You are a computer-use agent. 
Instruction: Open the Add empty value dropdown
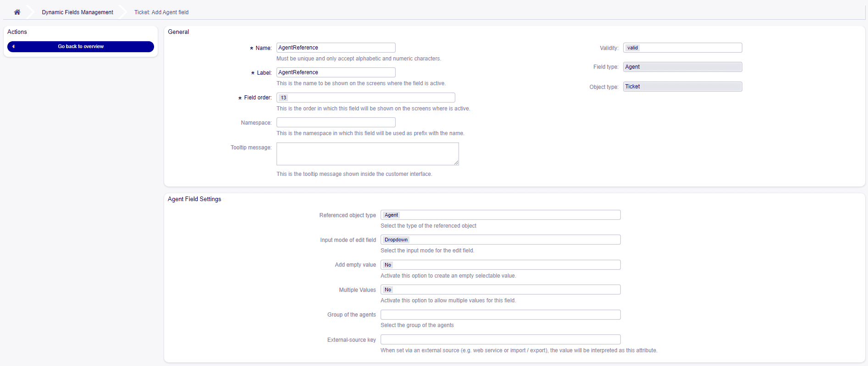pyautogui.click(x=501, y=265)
